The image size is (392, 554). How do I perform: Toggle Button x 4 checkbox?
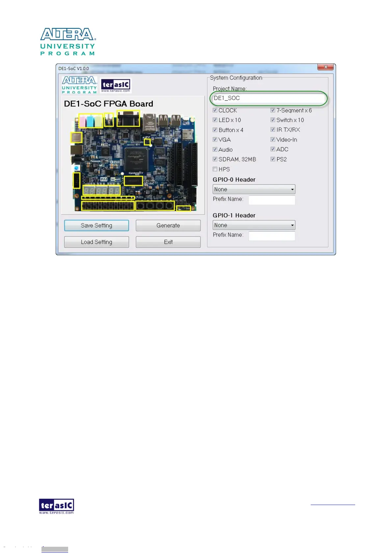(215, 130)
